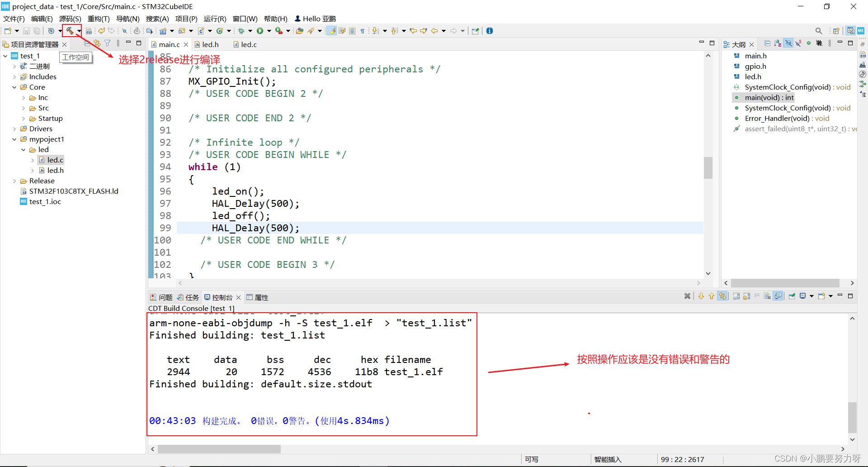Image resolution: width=868 pixels, height=467 pixels.
Task: Toggle hide non-public members green dot in outline
Action: (809, 43)
